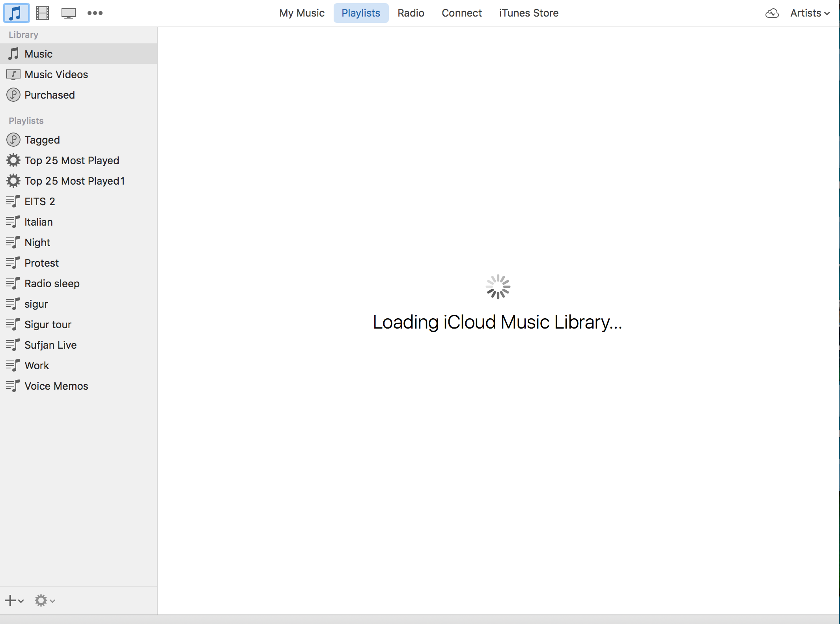Open the Tagged playlist
The image size is (840, 624).
[x=78, y=140]
